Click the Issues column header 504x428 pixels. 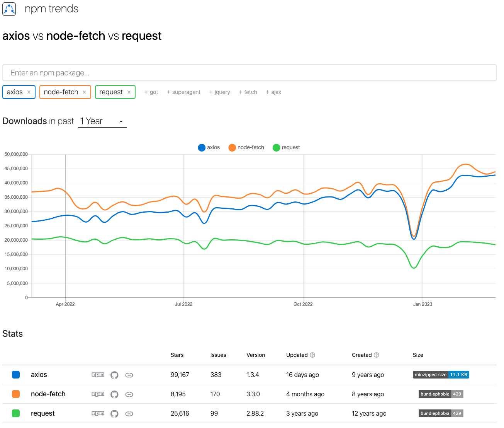point(218,355)
